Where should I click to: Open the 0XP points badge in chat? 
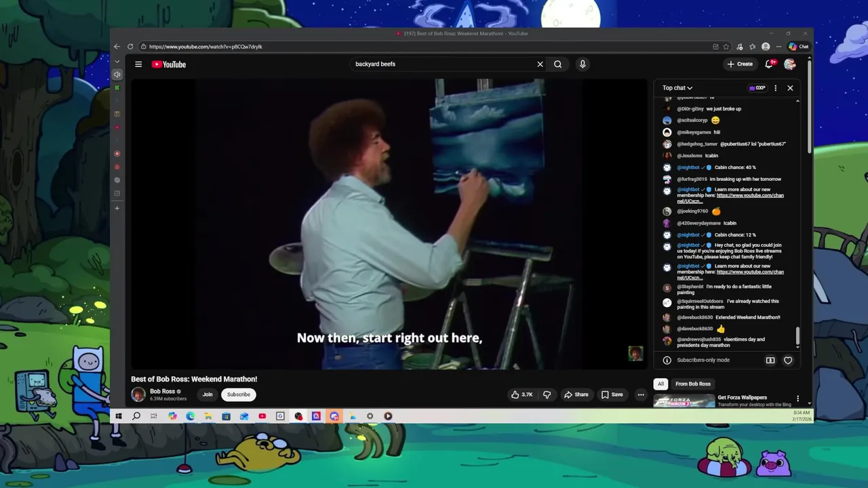pyautogui.click(x=757, y=88)
